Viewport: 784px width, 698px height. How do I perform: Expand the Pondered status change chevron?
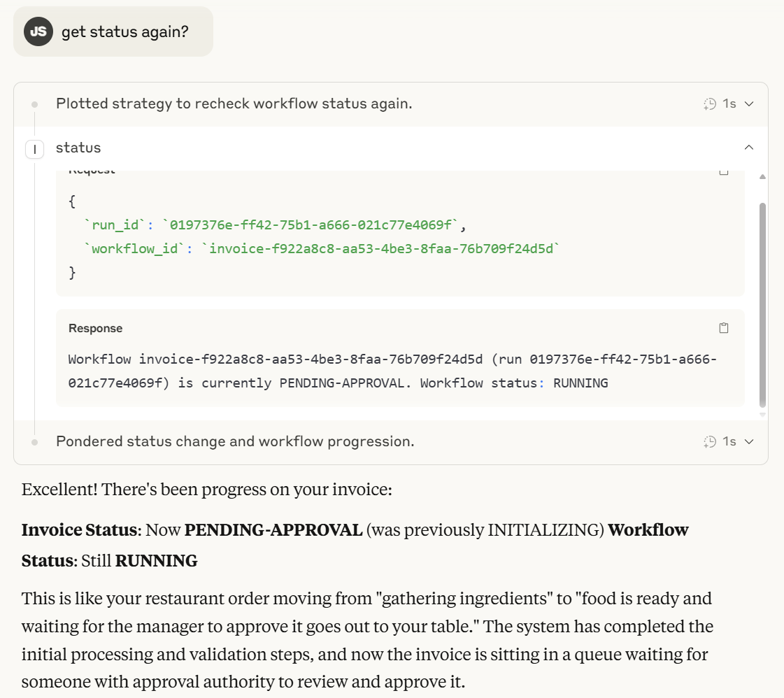[749, 441]
